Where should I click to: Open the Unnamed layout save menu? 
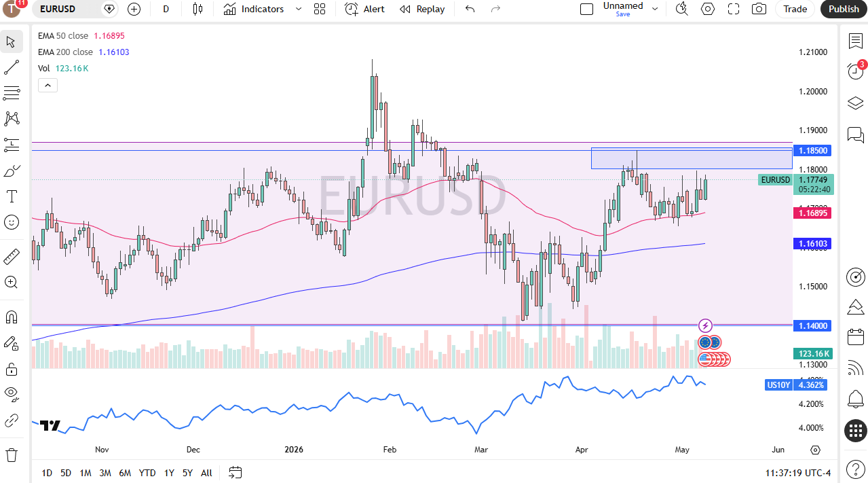(622, 9)
